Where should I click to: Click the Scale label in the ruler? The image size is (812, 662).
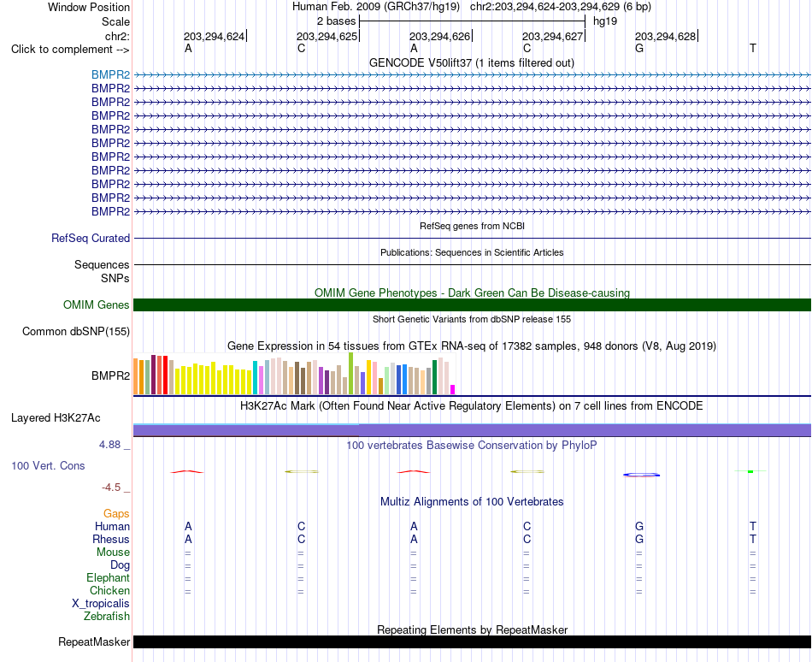coord(115,21)
